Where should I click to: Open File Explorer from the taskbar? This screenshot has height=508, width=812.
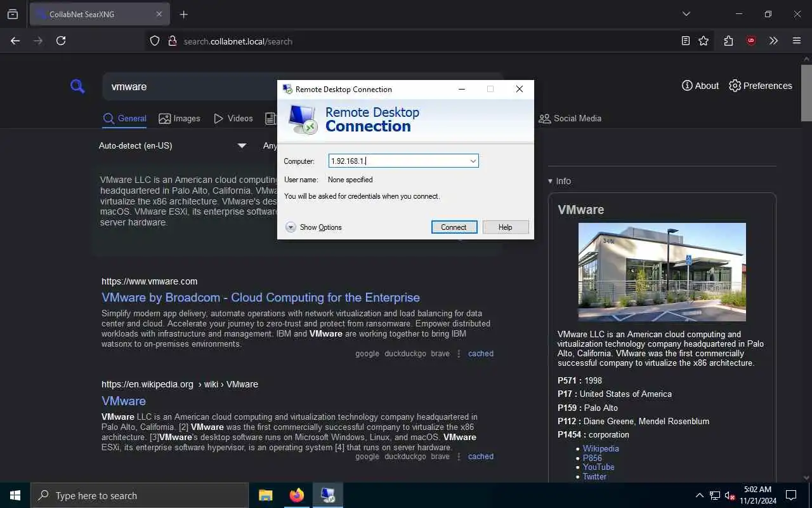[x=265, y=495]
